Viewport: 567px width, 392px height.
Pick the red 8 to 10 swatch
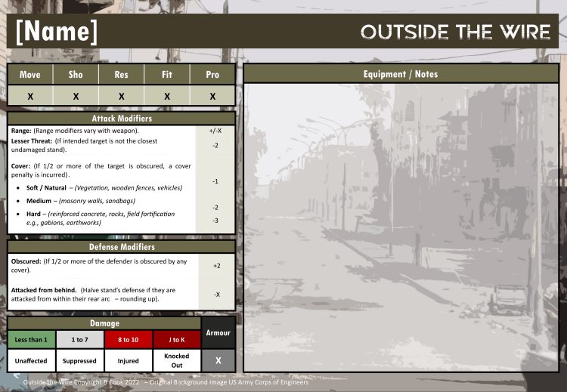pos(129,340)
